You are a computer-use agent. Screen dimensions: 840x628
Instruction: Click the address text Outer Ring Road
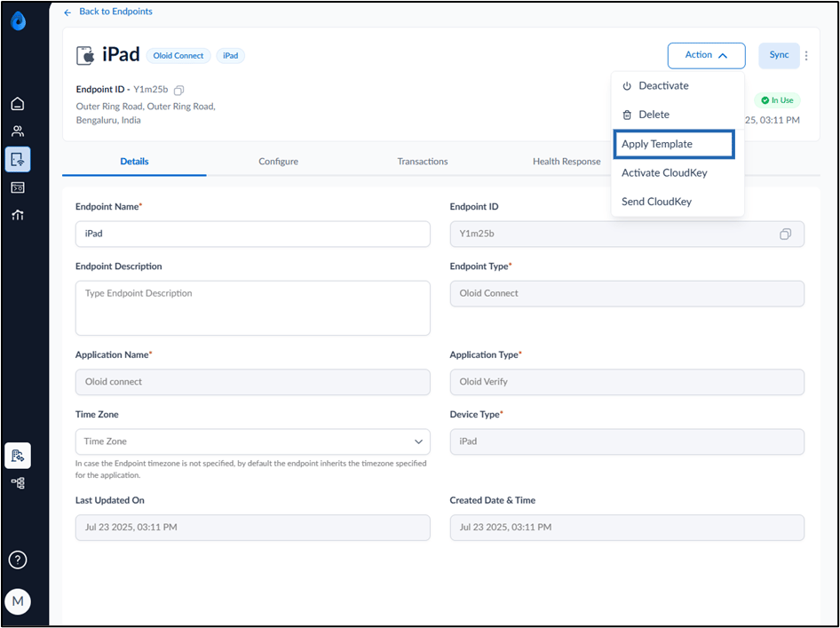pyautogui.click(x=146, y=113)
